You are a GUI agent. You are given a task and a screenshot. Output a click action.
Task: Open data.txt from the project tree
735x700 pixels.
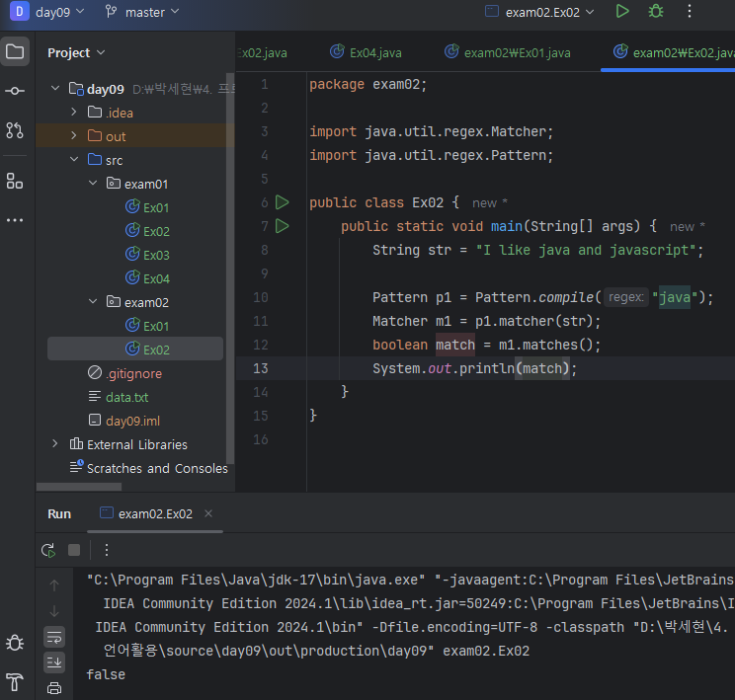click(126, 397)
